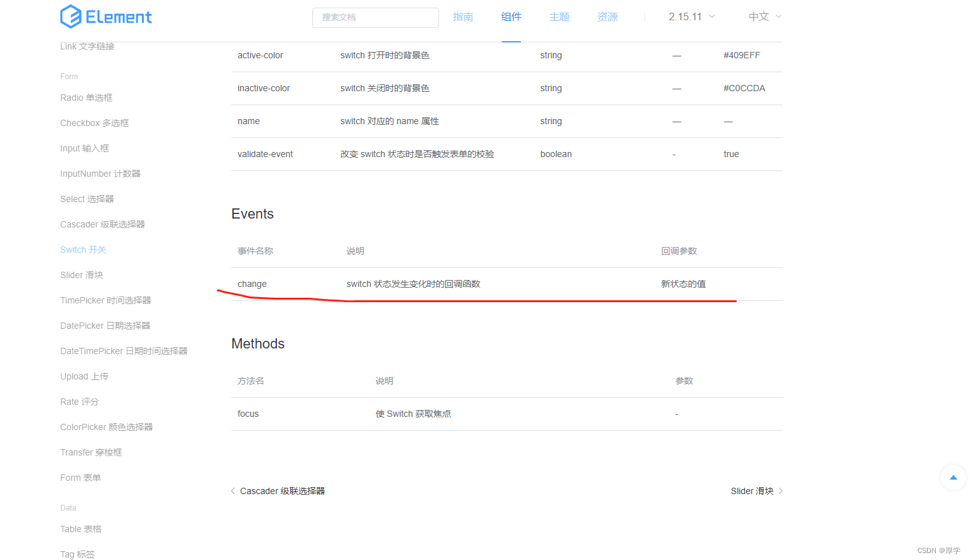Open Select 选择器 docs
This screenshot has height=560, width=970.
tap(87, 199)
